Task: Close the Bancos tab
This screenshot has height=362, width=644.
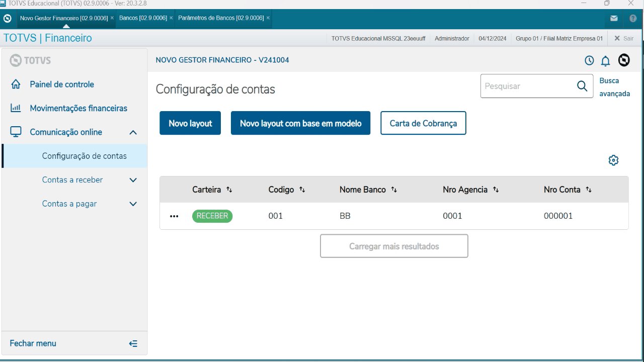Action: [171, 18]
